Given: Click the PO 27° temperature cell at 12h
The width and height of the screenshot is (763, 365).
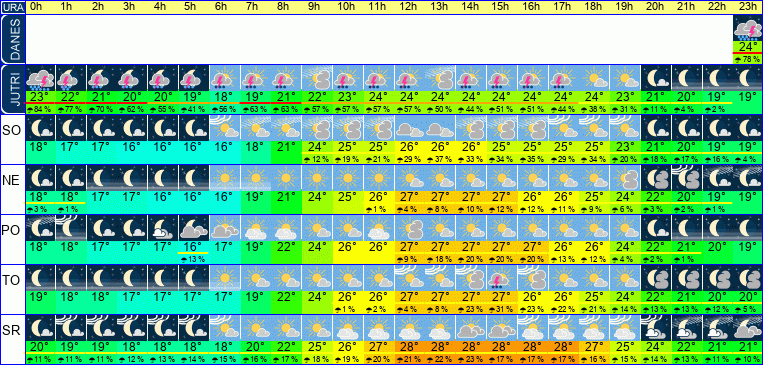Looking at the screenshot, I should (x=409, y=247).
